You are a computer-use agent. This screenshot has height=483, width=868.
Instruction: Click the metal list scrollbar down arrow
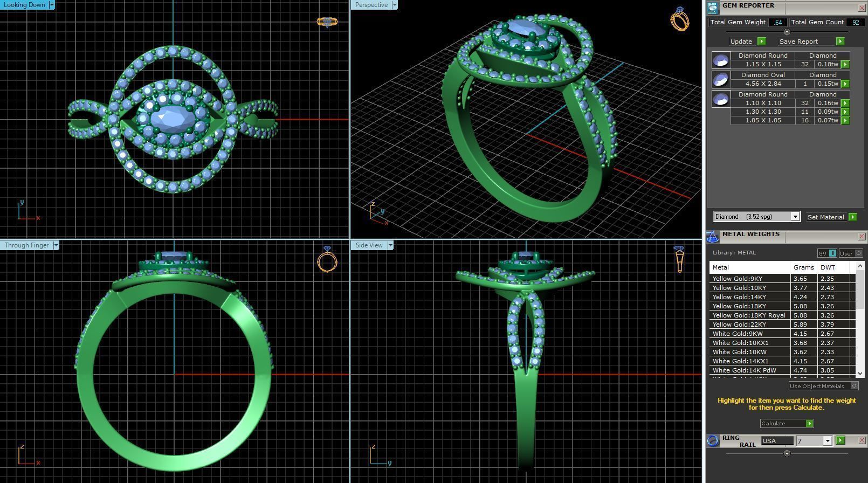[x=860, y=373]
